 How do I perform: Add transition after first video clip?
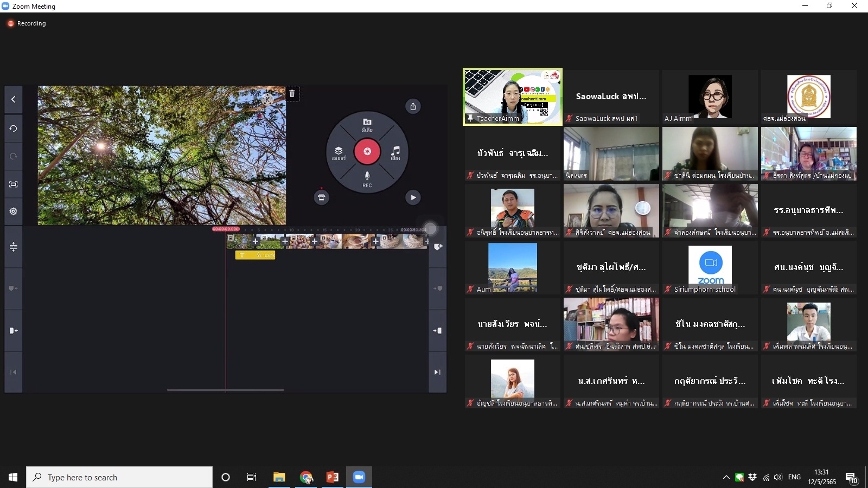[256, 241]
